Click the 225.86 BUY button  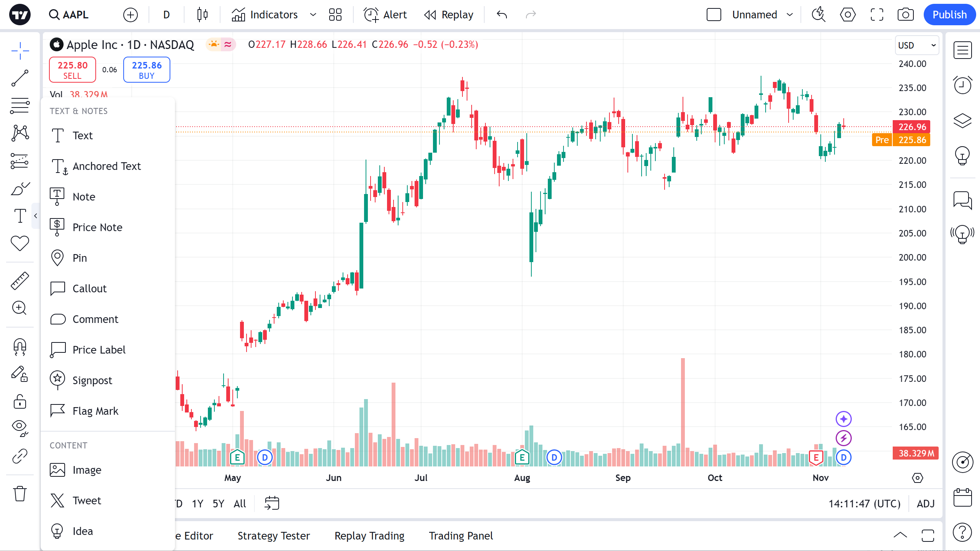[x=147, y=70]
